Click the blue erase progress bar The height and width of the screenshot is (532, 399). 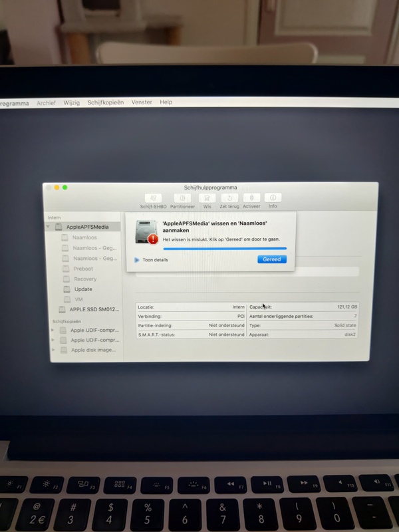coord(225,249)
